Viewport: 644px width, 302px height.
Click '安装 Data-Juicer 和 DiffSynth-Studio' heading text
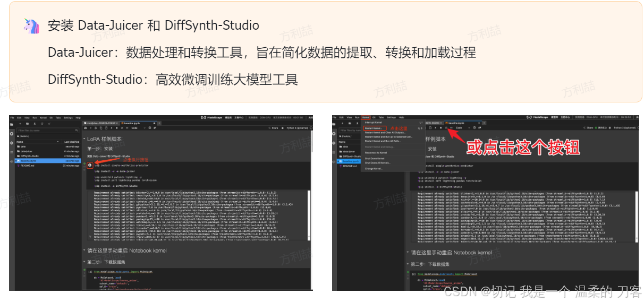pyautogui.click(x=154, y=25)
